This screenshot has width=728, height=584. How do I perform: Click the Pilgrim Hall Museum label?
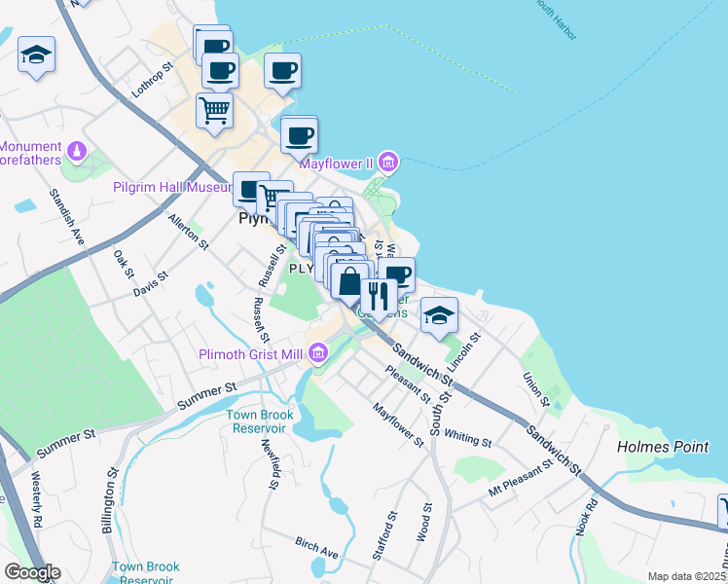[172, 187]
